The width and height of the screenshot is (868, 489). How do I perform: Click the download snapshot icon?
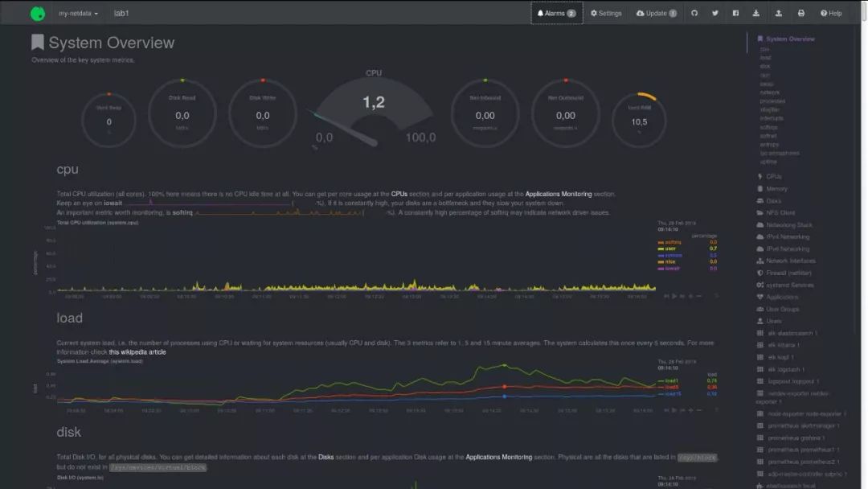[755, 14]
